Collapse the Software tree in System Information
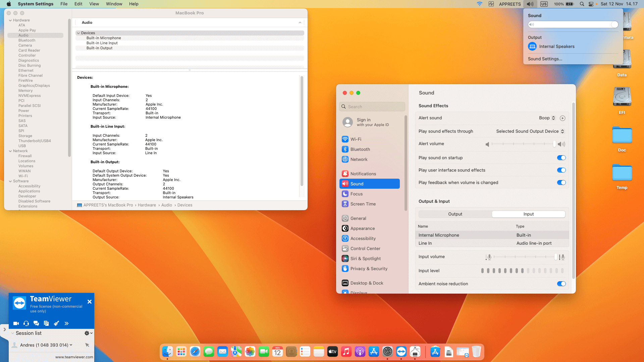Viewport: 644px width, 362px height. 10,181
